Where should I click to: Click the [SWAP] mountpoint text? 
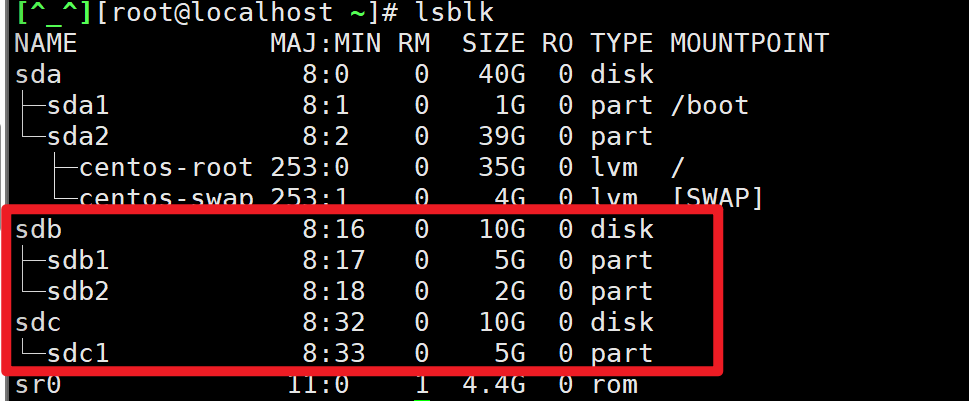click(716, 198)
